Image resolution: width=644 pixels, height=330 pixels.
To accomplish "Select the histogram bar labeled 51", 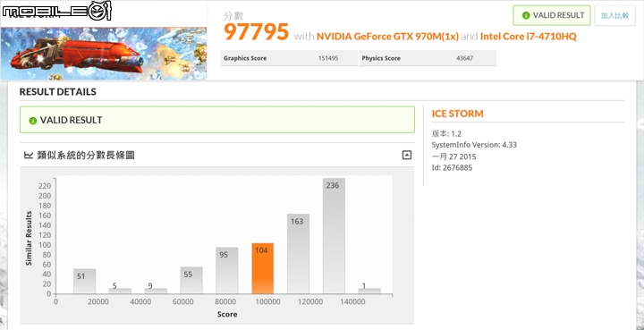I will [85, 281].
